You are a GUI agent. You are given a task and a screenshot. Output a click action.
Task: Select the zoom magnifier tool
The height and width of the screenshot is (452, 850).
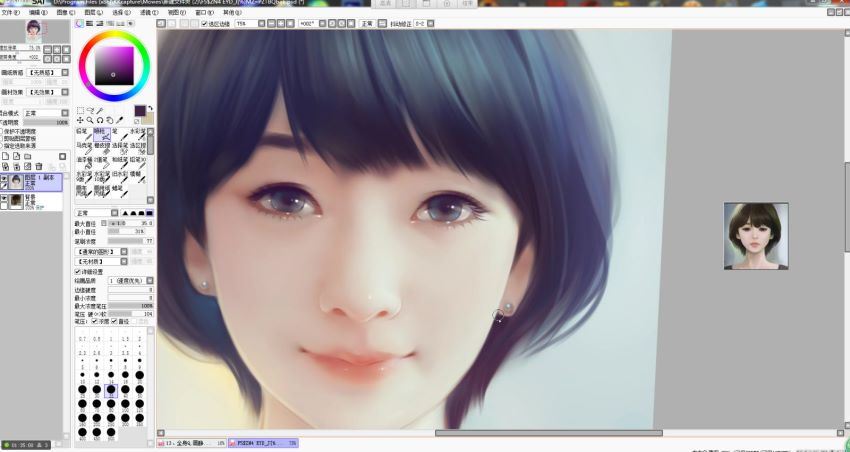(x=90, y=120)
